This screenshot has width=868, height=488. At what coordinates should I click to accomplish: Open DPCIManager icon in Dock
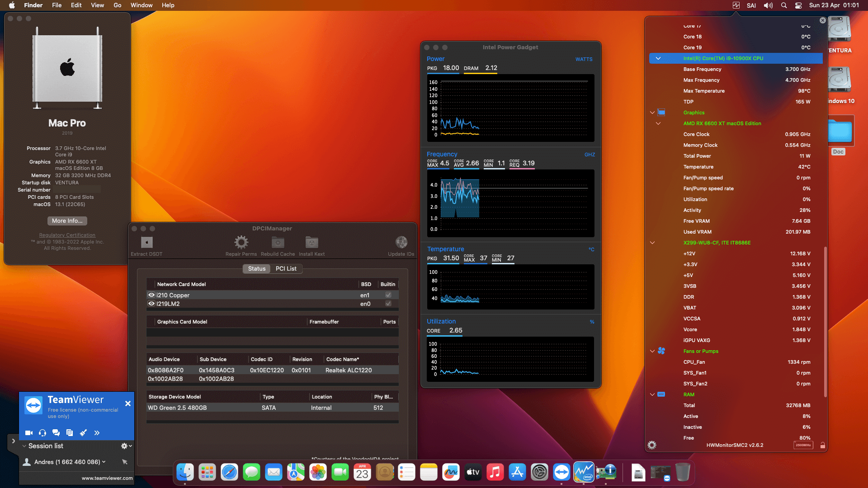[x=606, y=473]
